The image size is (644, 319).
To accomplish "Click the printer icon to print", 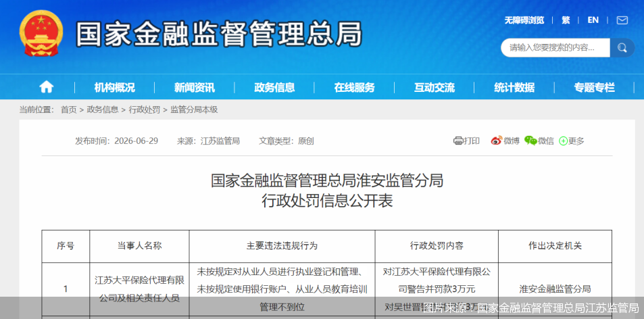I will pyautogui.click(x=458, y=141).
